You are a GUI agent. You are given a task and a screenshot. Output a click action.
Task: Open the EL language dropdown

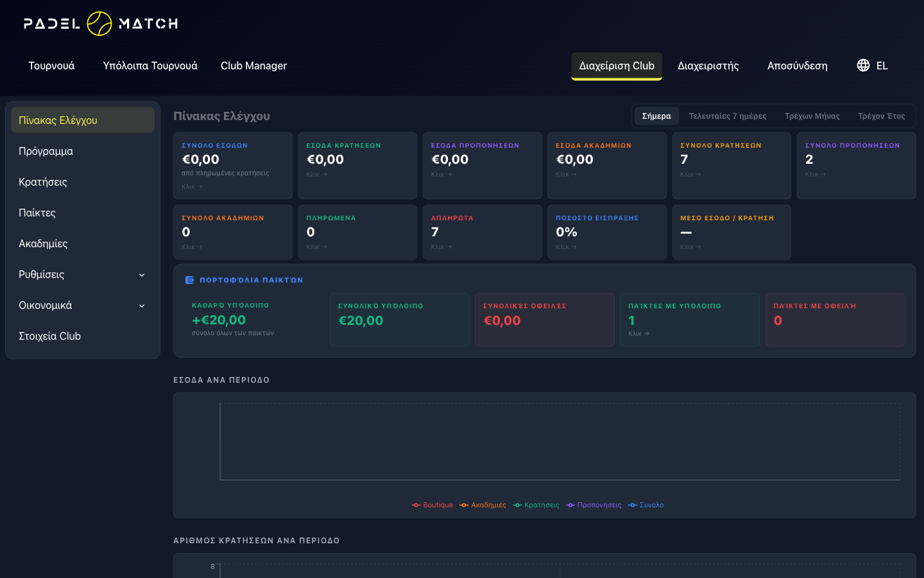pos(872,66)
